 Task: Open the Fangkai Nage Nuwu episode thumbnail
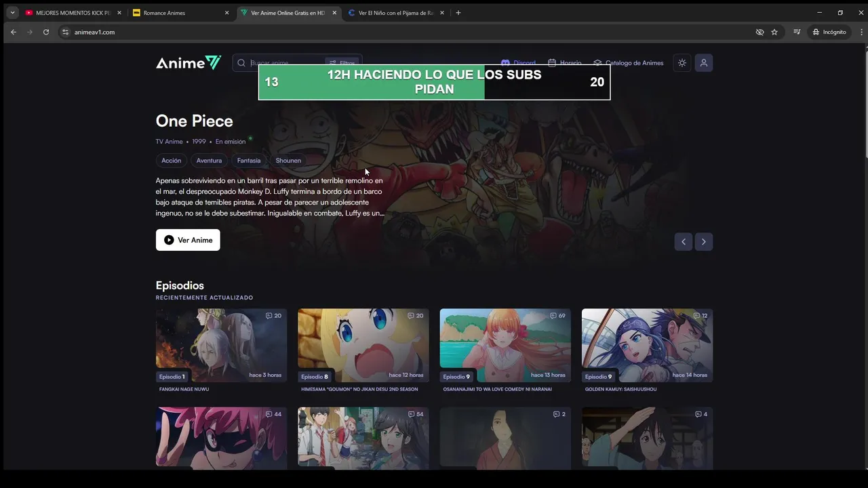pyautogui.click(x=221, y=346)
